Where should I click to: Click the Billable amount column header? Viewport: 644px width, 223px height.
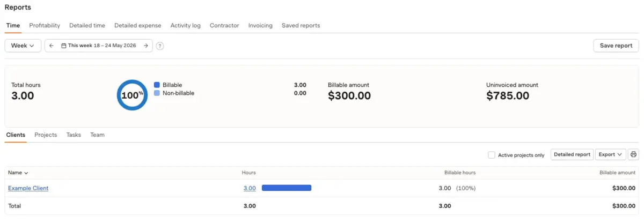pos(618,173)
